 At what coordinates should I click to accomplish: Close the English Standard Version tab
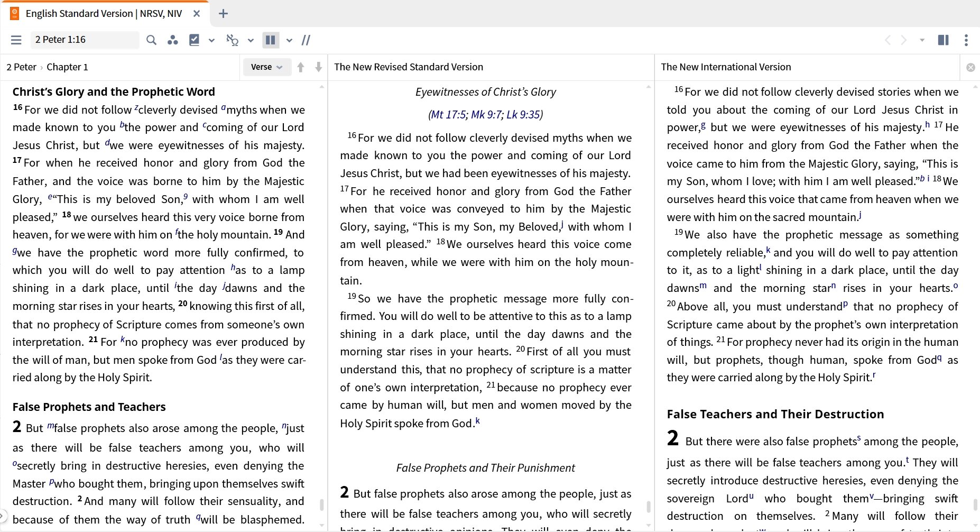(x=197, y=14)
